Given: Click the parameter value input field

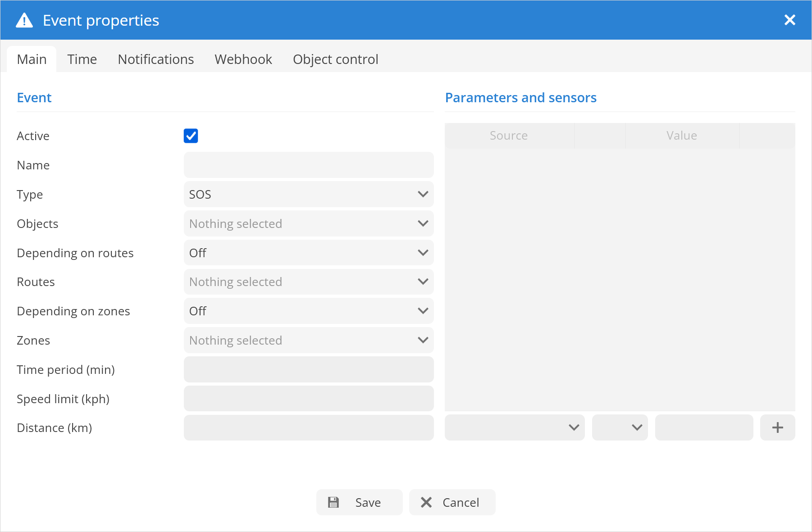Looking at the screenshot, I should [x=704, y=427].
